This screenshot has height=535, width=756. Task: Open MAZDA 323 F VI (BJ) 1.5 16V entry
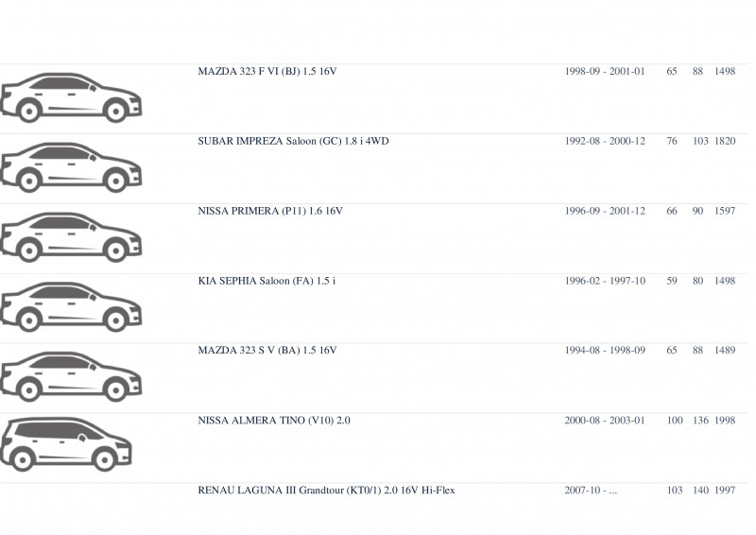point(267,72)
